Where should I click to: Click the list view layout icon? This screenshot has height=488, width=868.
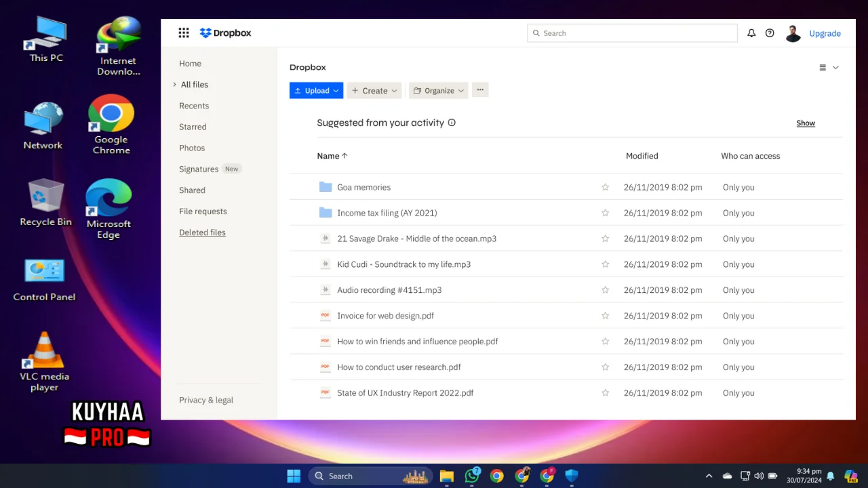(823, 67)
